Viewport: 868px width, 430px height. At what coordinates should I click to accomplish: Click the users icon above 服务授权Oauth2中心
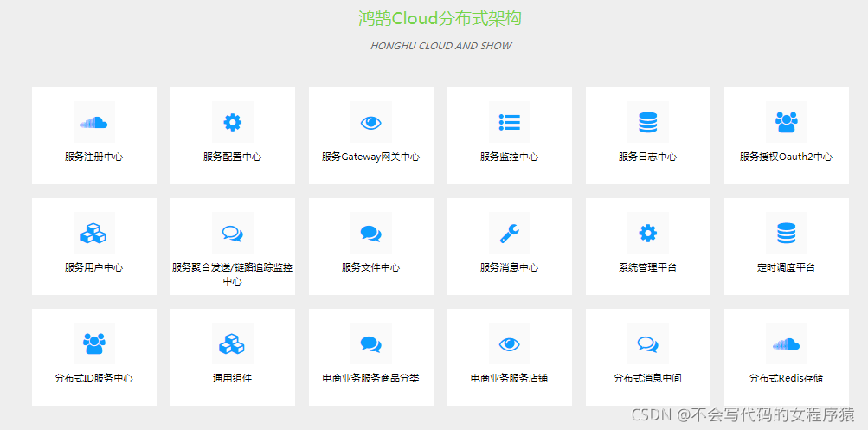point(786,122)
